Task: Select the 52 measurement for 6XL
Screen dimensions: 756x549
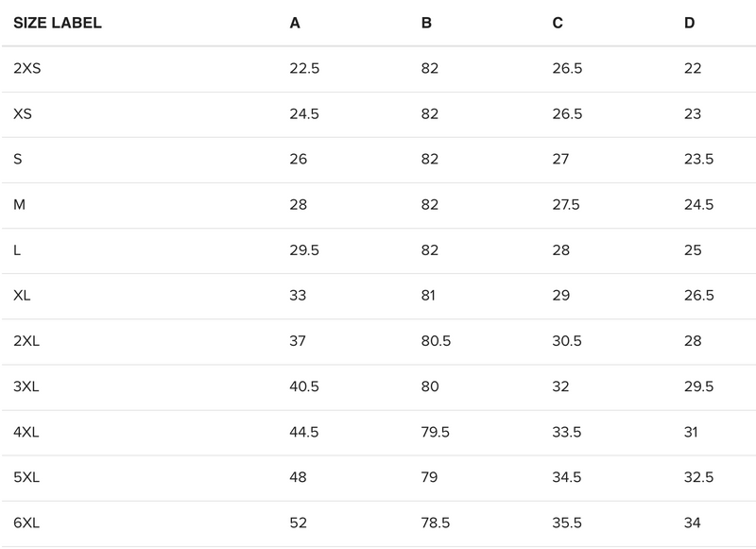Action: (x=298, y=523)
